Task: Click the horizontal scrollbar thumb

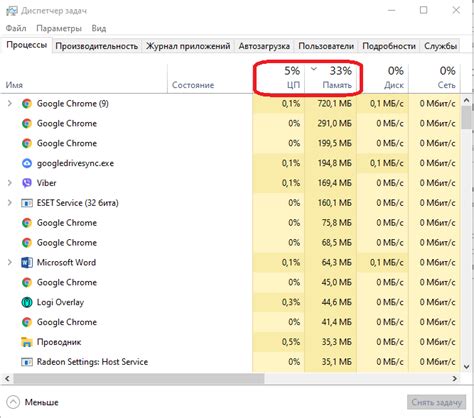Action: click(139, 379)
